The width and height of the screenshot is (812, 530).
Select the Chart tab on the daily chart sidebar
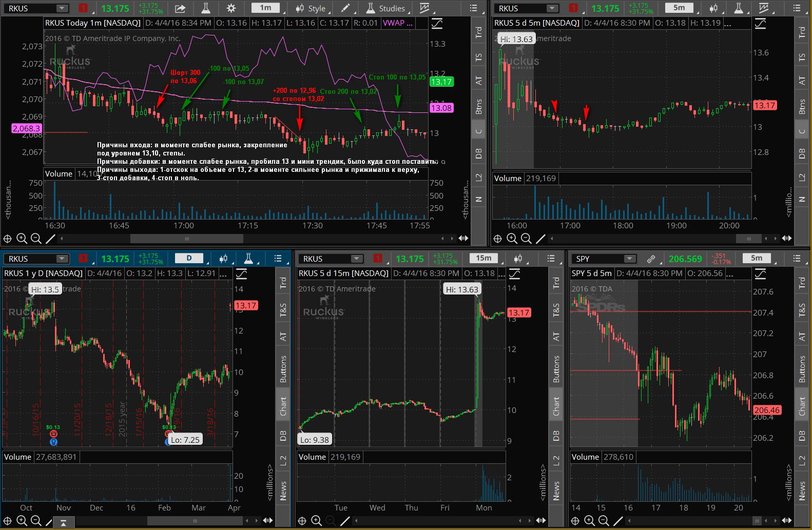283,406
